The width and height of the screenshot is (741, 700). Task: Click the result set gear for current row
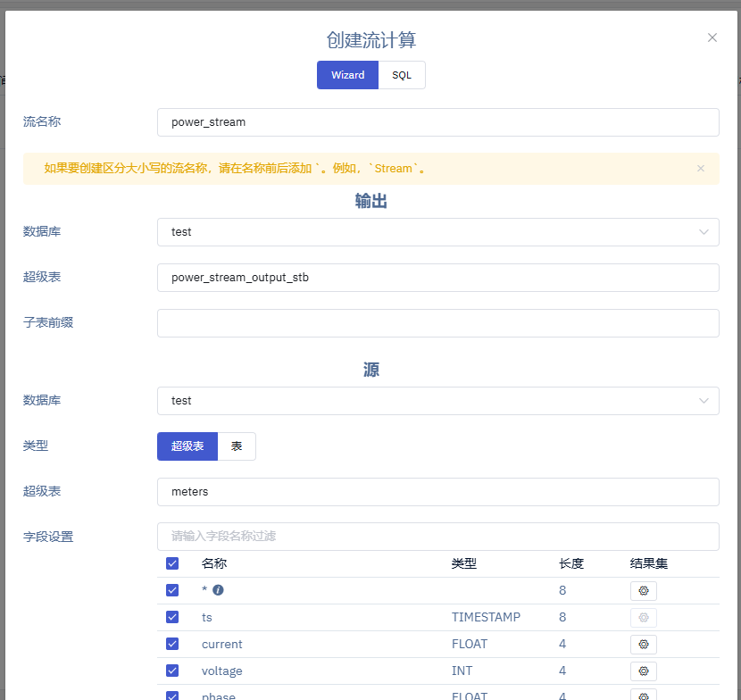[643, 644]
